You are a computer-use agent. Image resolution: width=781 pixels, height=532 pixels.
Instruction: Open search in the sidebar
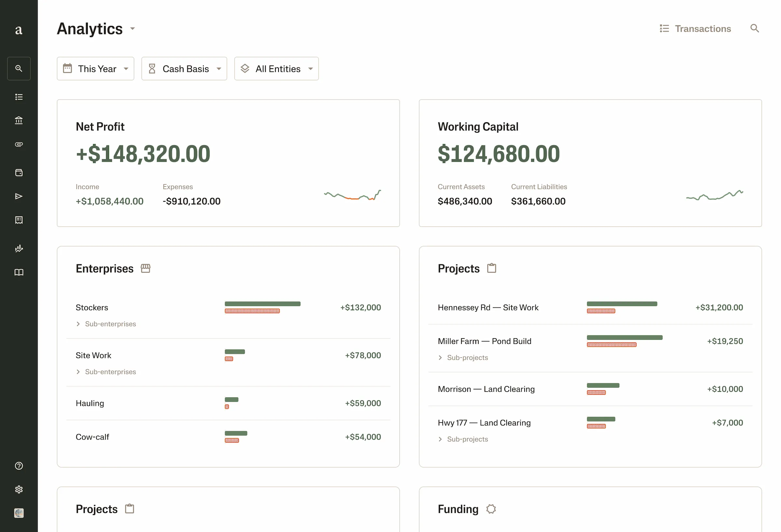19,68
